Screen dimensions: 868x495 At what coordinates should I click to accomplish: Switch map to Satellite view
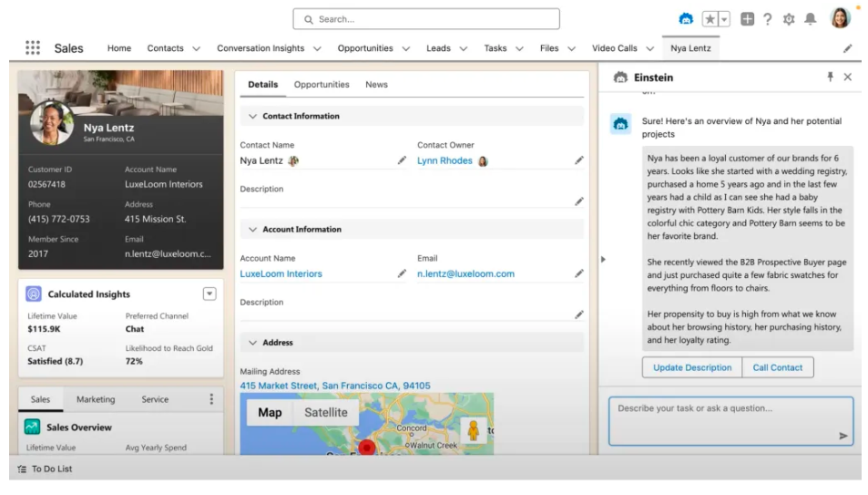click(325, 413)
